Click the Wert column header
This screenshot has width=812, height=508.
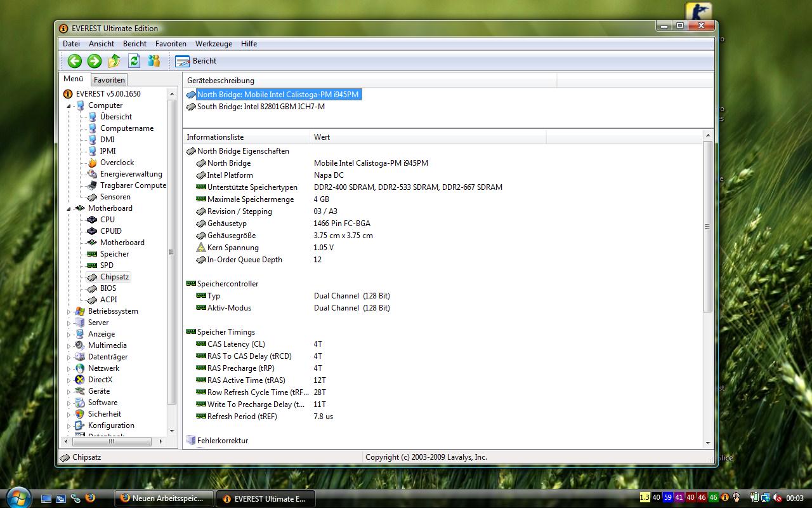(x=428, y=137)
